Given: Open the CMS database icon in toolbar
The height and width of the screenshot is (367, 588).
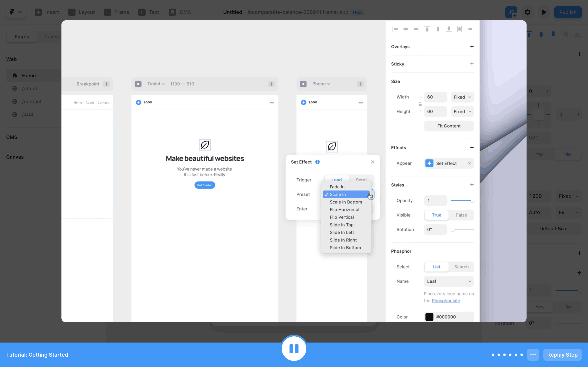Looking at the screenshot, I should point(172,12).
